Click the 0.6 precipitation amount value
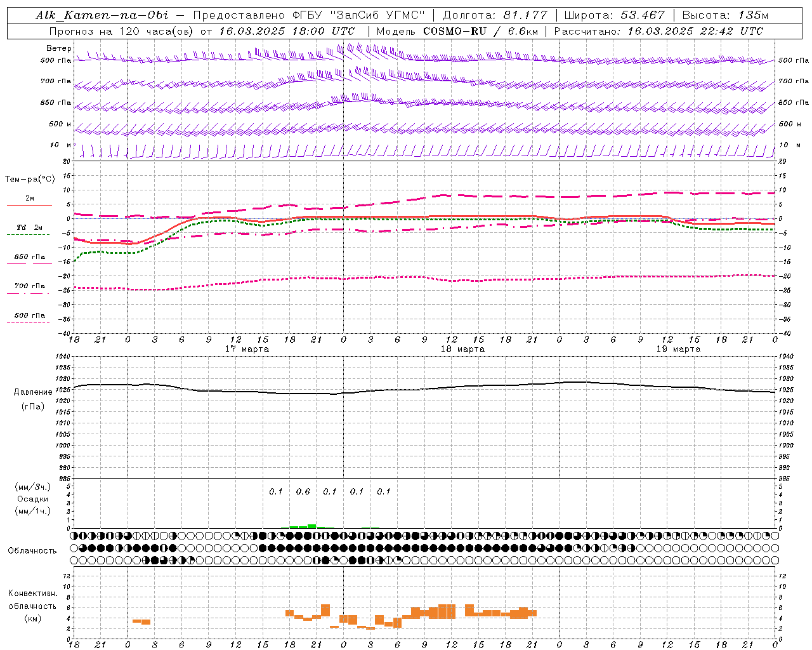 tap(303, 492)
